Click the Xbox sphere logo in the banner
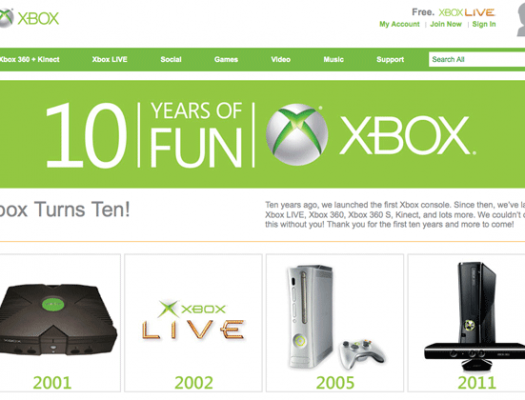This screenshot has height=400, width=525. click(x=297, y=135)
